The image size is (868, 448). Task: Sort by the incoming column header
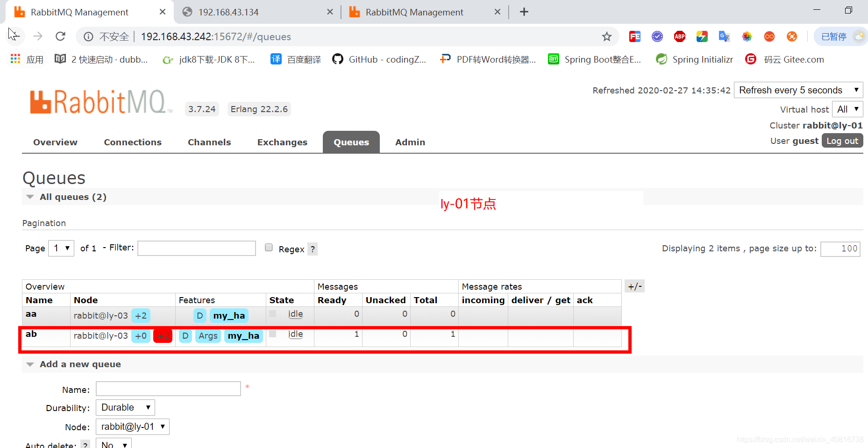(483, 300)
